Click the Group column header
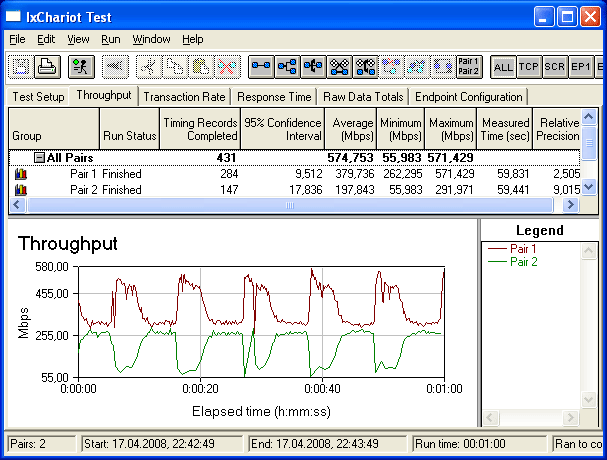Image resolution: width=607 pixels, height=460 pixels. point(54,129)
